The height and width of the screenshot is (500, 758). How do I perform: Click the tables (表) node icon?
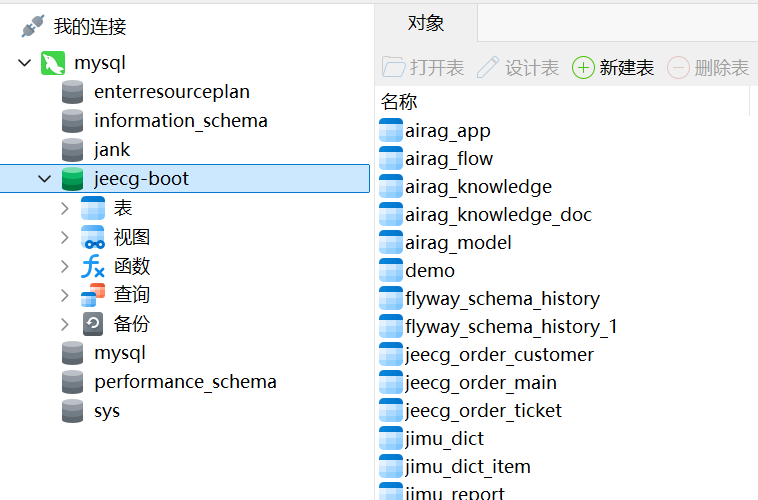pos(93,208)
